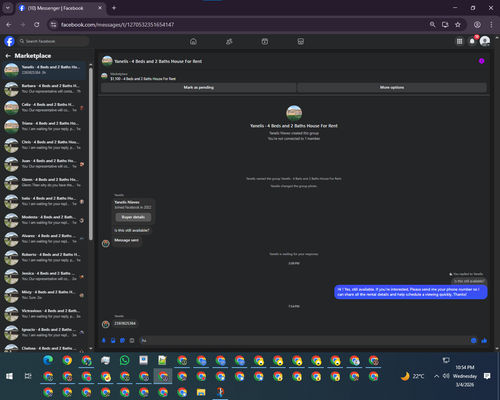Open Buyer details for Yanelis Nieves
This screenshot has height=400, width=500.
133,217
